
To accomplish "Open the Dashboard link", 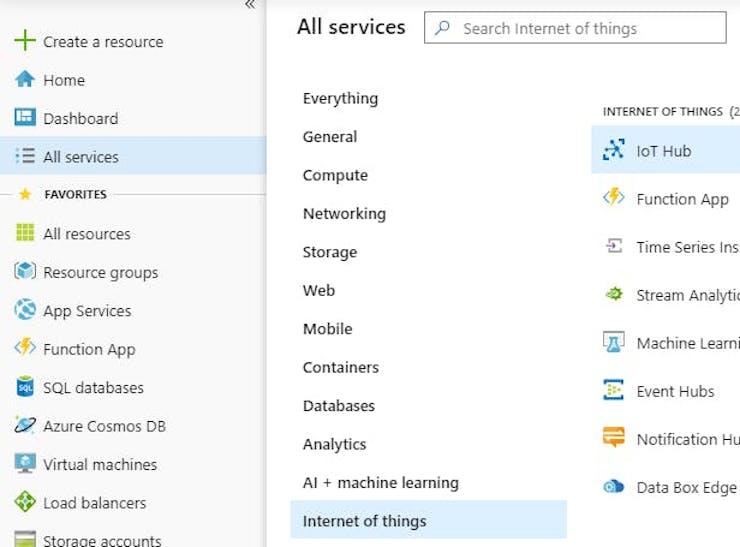I will [81, 118].
